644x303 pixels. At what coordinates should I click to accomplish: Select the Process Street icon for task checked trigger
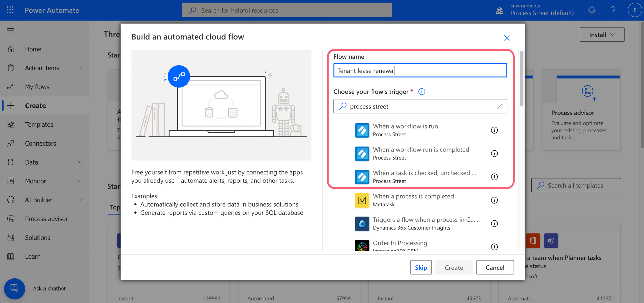tap(362, 177)
